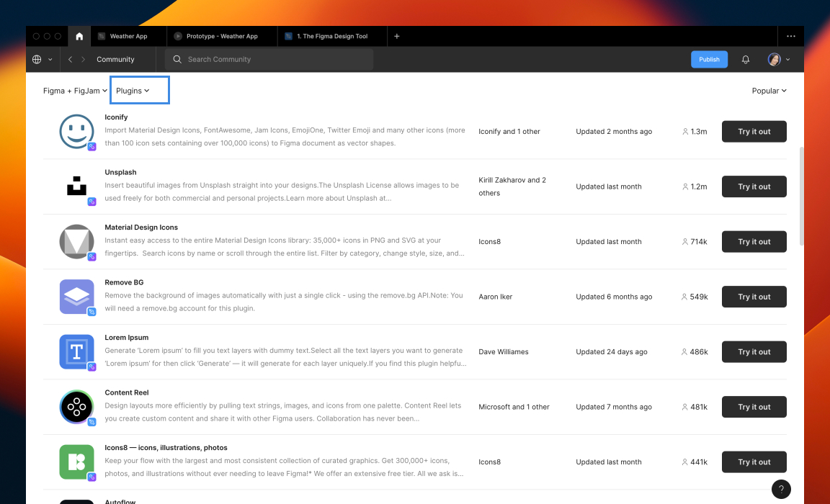Viewport: 830px width, 504px height.
Task: Open the Iconify plugin title
Action: pos(116,117)
